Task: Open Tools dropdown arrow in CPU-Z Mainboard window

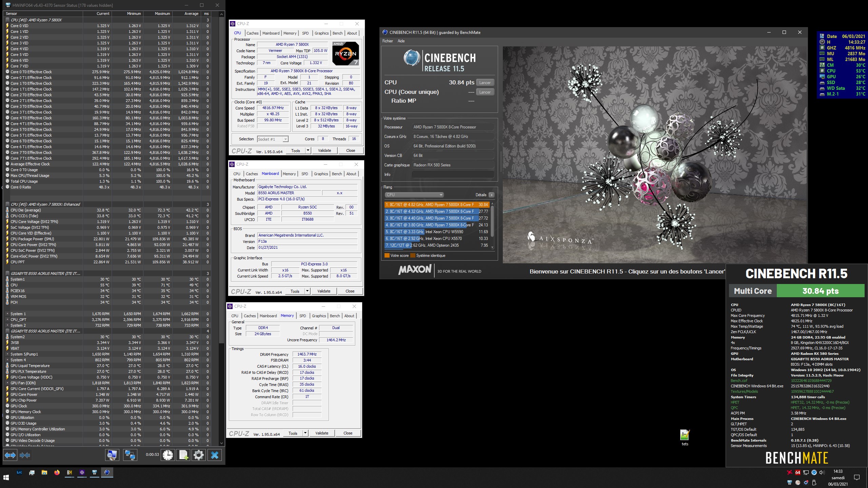Action: click(x=307, y=291)
